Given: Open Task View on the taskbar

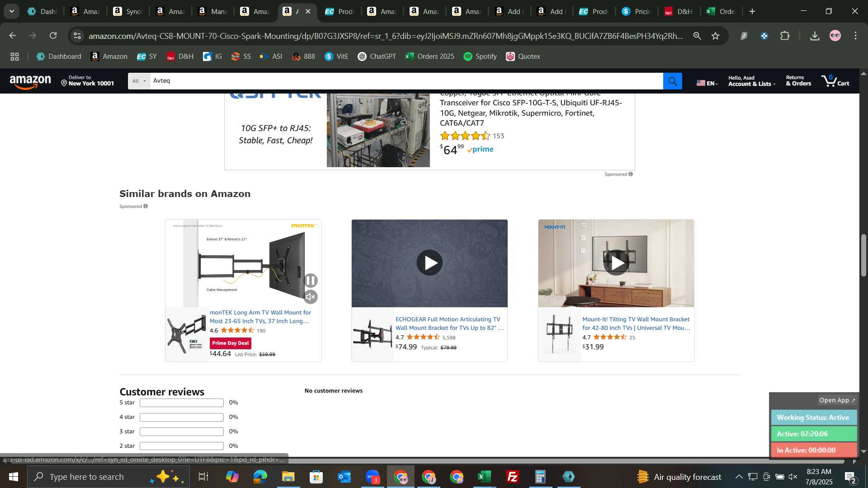Looking at the screenshot, I should (203, 477).
